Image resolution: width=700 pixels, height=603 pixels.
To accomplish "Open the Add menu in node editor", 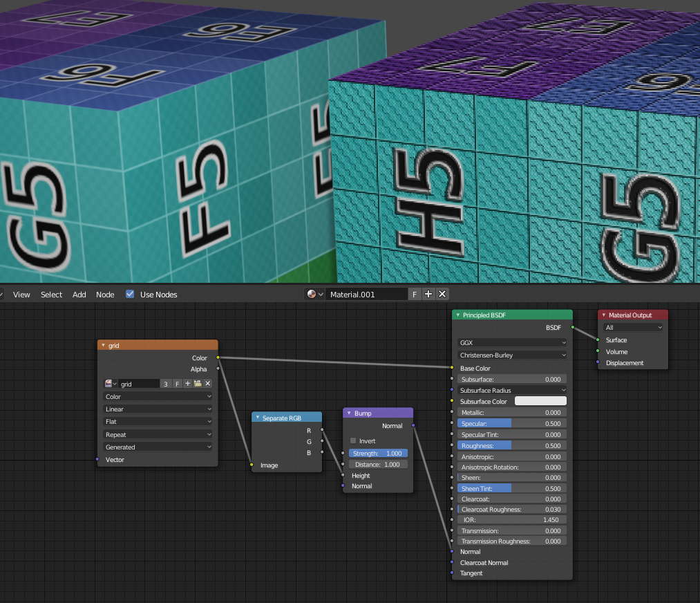I will click(79, 294).
